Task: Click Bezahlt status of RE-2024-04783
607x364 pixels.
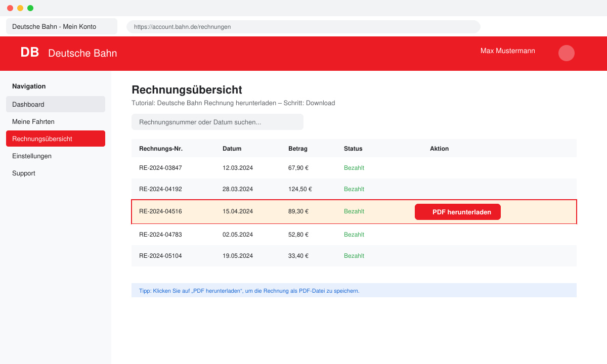Action: coord(354,235)
